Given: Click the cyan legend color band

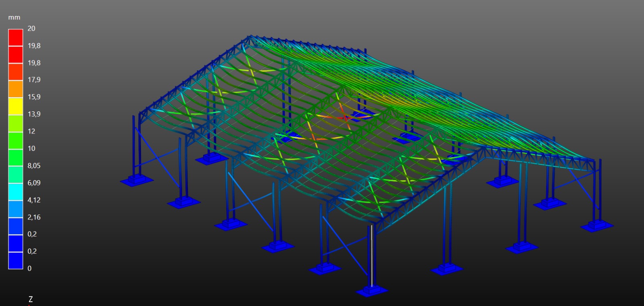Looking at the screenshot, I should point(16,192).
